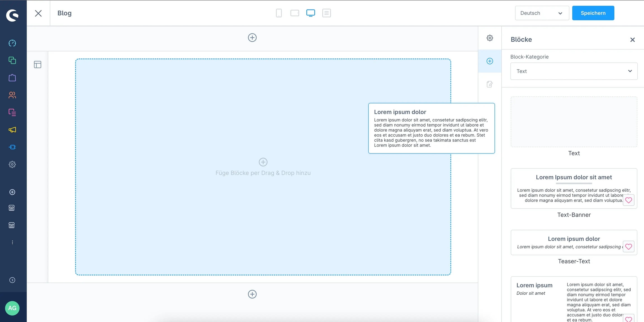Favorite the Teaser-Text block
Screen dimensions: 644x322
coord(628,247)
